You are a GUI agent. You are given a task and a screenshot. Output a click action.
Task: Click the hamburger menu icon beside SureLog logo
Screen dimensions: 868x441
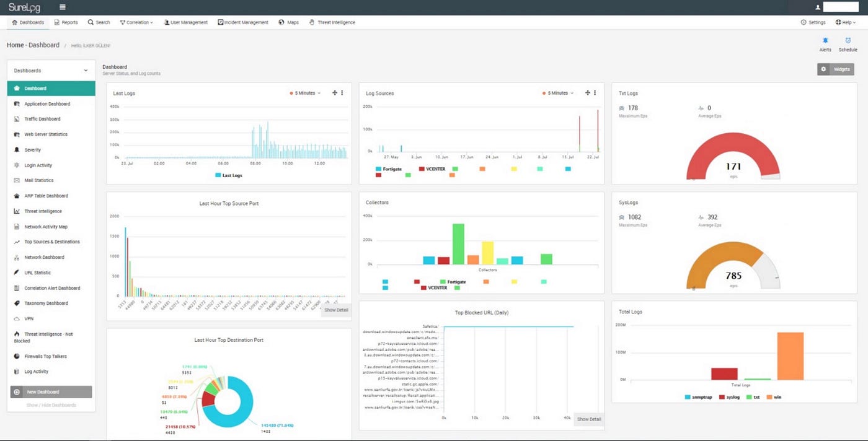point(63,7)
